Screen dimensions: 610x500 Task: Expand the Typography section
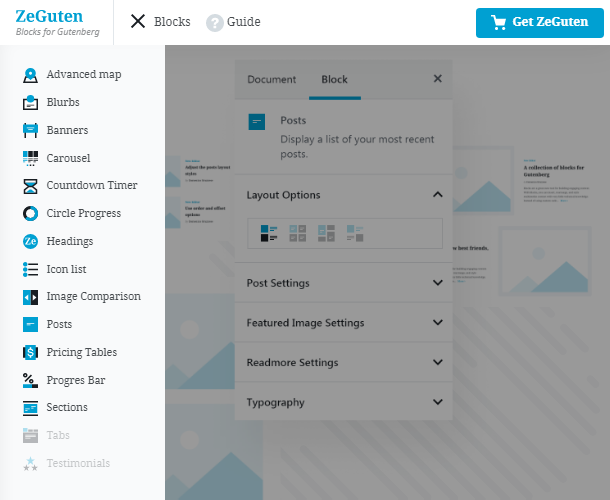tap(438, 402)
